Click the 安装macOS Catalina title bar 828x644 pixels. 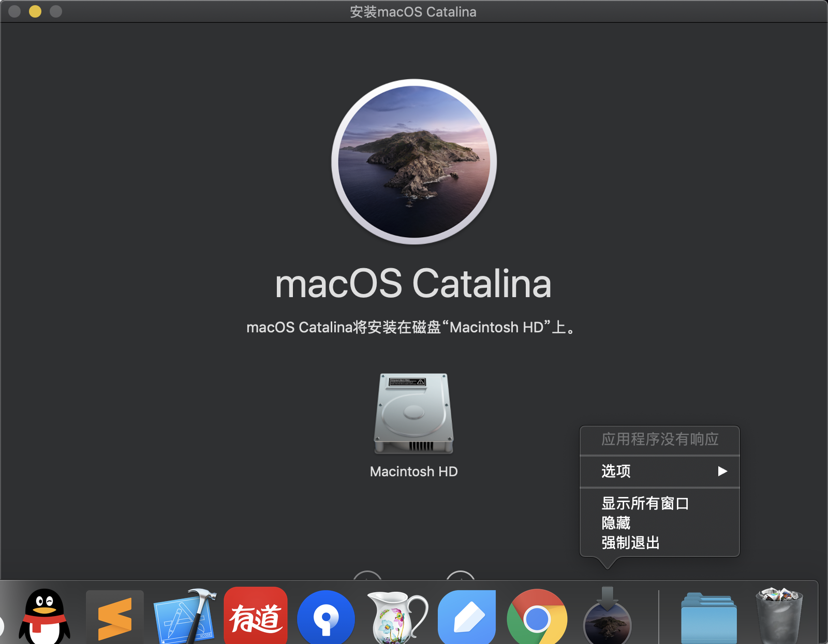click(413, 11)
